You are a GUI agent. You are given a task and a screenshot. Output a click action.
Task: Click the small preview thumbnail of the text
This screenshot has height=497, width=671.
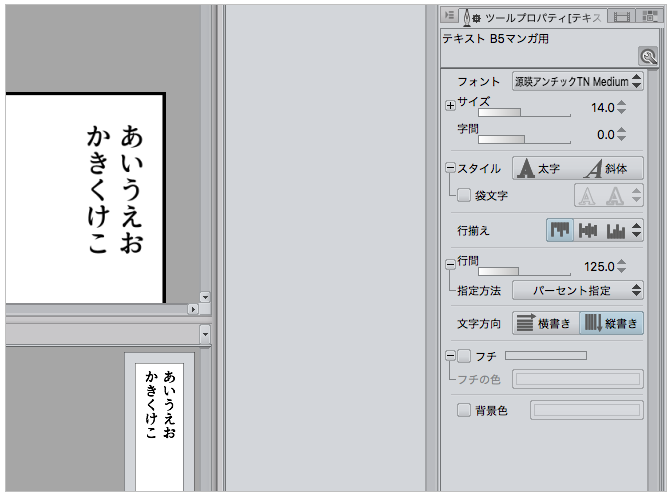[159, 426]
